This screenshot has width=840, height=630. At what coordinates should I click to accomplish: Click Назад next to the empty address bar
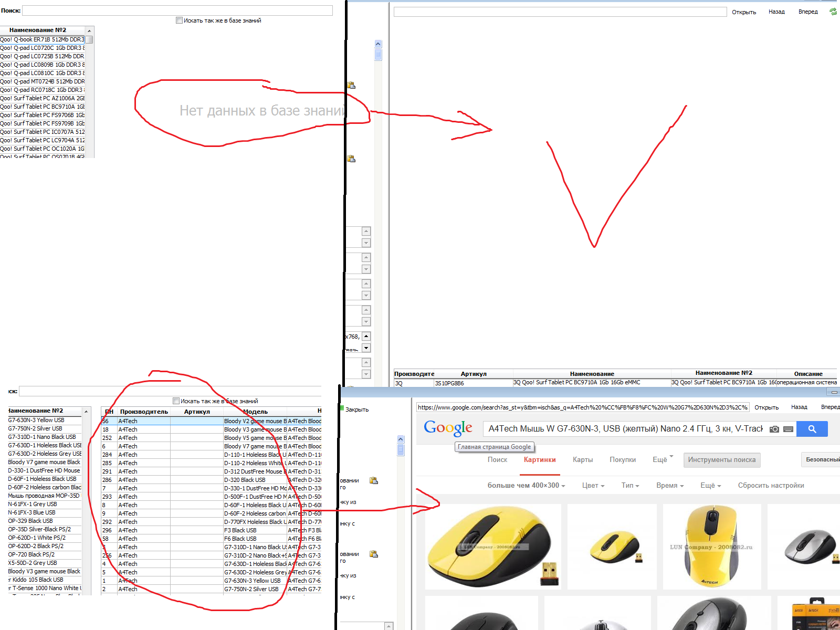[776, 12]
